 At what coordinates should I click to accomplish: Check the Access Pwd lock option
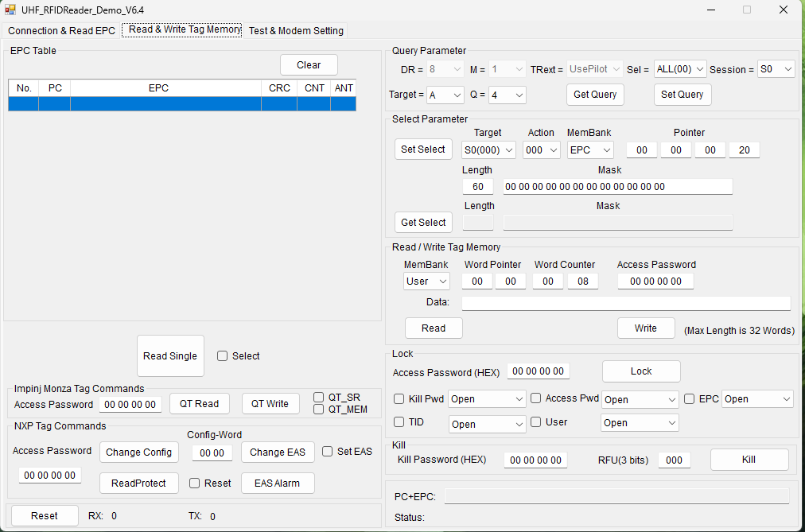point(536,398)
